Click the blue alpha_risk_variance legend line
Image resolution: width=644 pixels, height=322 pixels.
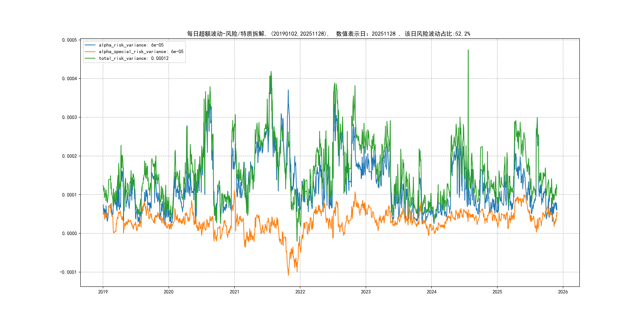pyautogui.click(x=90, y=45)
